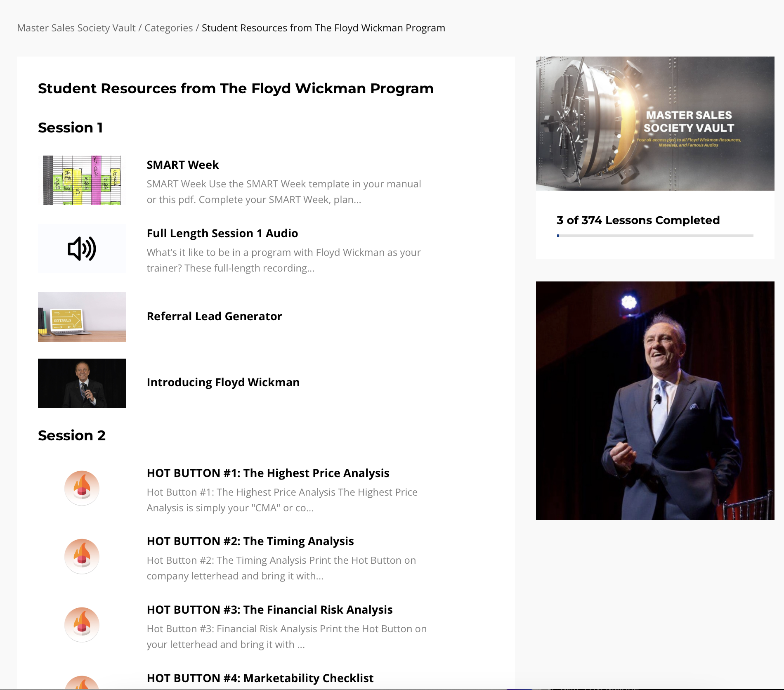784x690 pixels.
Task: Open Full Length Session 1 Audio lesson
Action: click(x=222, y=233)
